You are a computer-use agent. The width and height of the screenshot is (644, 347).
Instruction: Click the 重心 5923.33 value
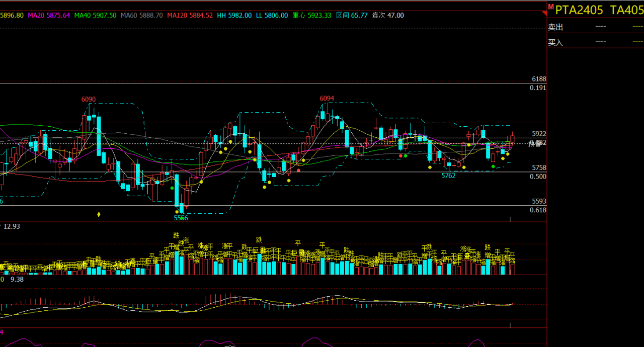pos(312,16)
